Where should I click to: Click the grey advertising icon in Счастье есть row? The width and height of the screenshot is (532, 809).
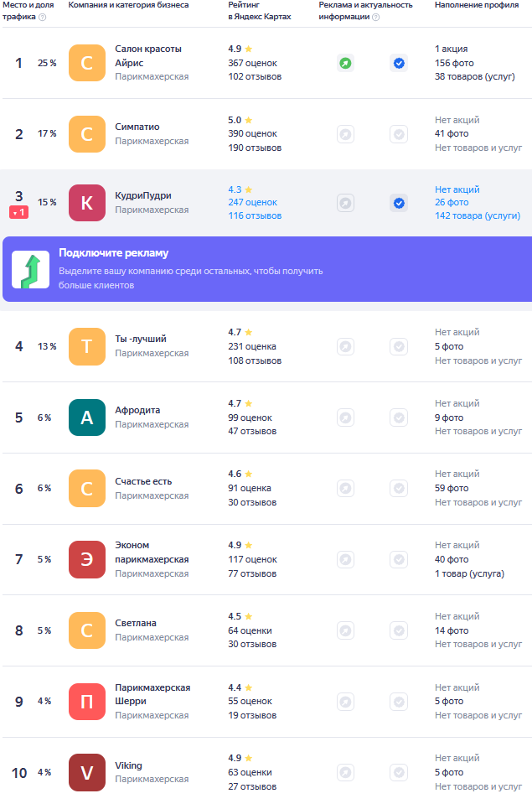[x=345, y=488]
